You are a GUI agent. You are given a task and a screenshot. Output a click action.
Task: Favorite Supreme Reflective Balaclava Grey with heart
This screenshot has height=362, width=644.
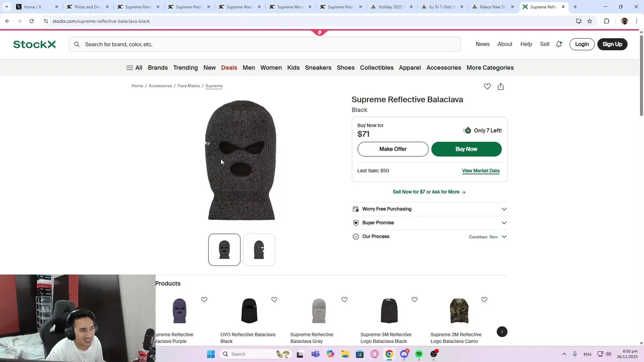coord(344,300)
